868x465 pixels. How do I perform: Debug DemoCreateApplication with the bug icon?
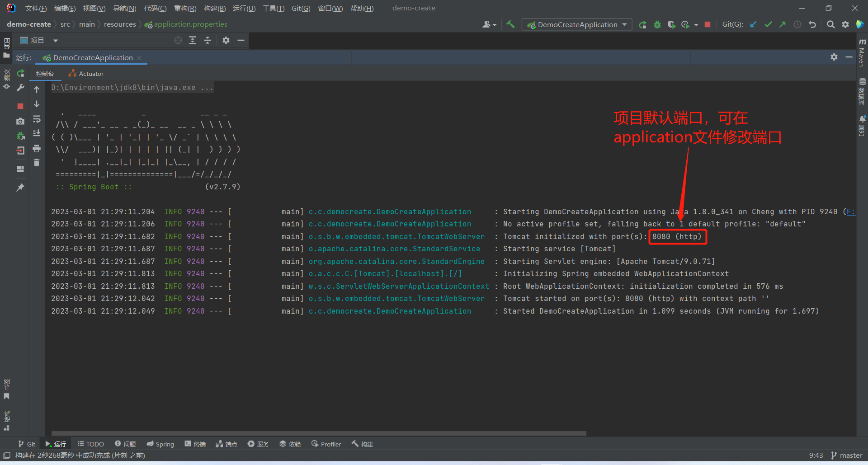657,24
